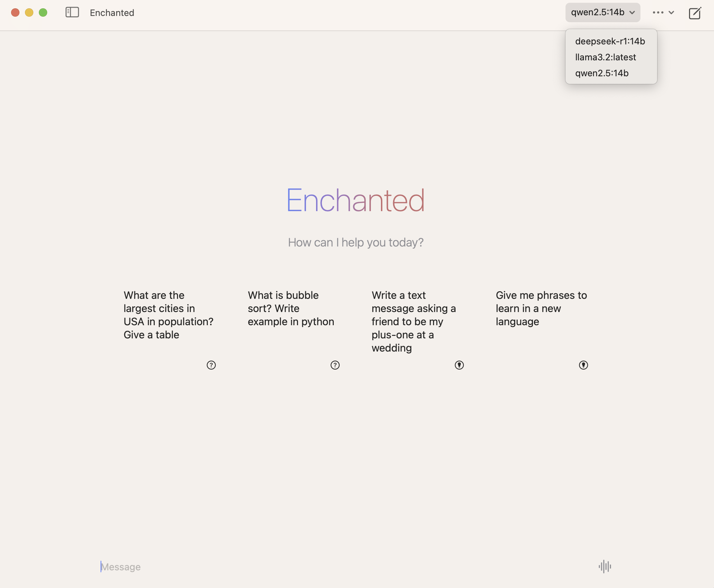The image size is (714, 588).
Task: Click the question mark icon below cities prompt
Action: pos(211,364)
